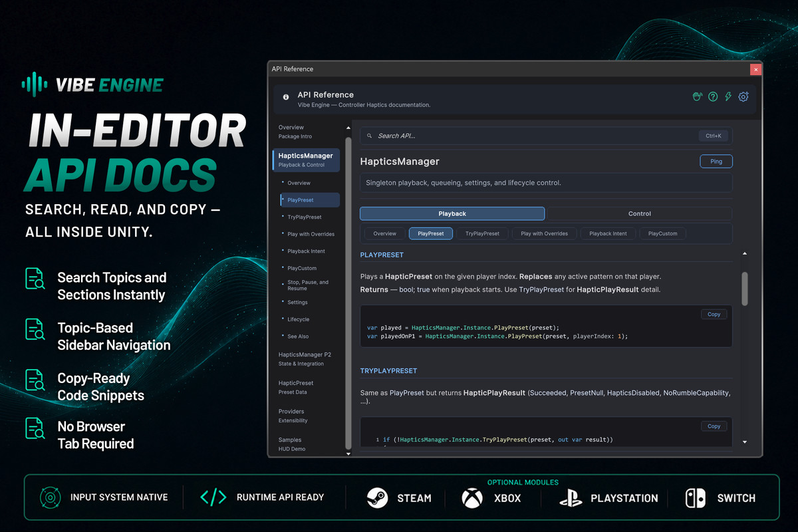798x532 pixels.
Task: Open HapticsManager P2 State & Integration
Action: (x=306, y=359)
